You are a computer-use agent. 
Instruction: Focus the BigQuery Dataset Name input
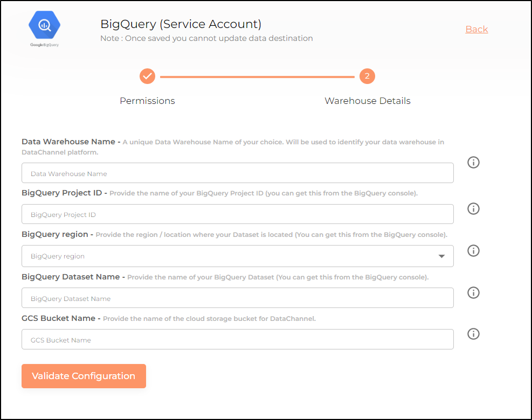(238, 298)
